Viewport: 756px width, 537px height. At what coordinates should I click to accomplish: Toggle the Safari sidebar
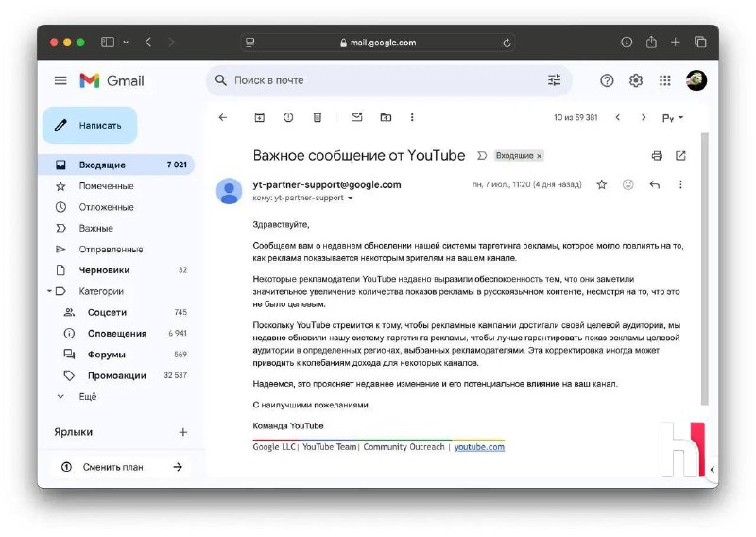click(108, 43)
